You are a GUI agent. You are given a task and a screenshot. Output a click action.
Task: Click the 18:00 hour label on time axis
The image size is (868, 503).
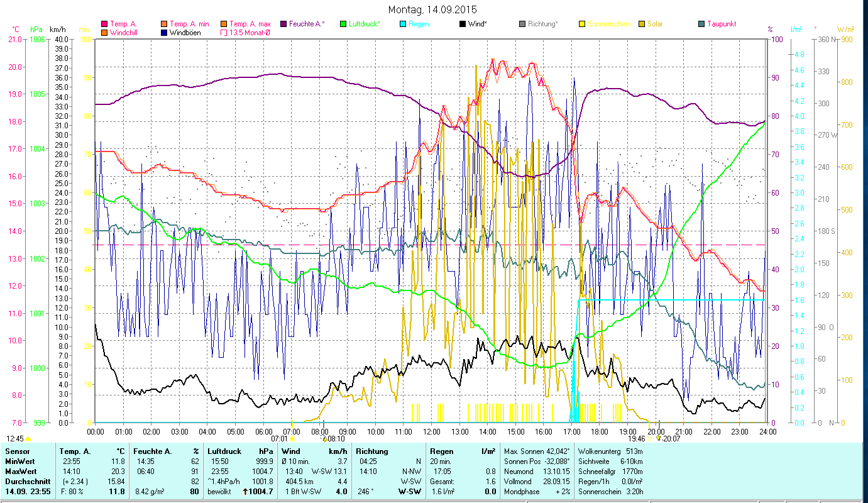click(x=600, y=432)
